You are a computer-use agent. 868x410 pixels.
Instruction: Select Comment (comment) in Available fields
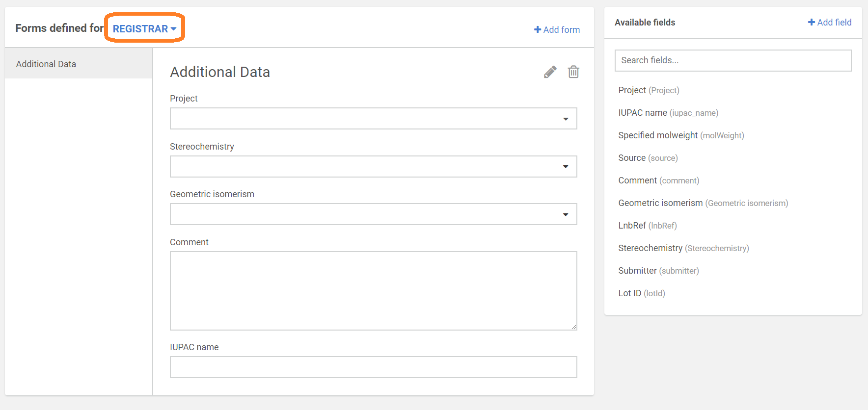tap(658, 180)
